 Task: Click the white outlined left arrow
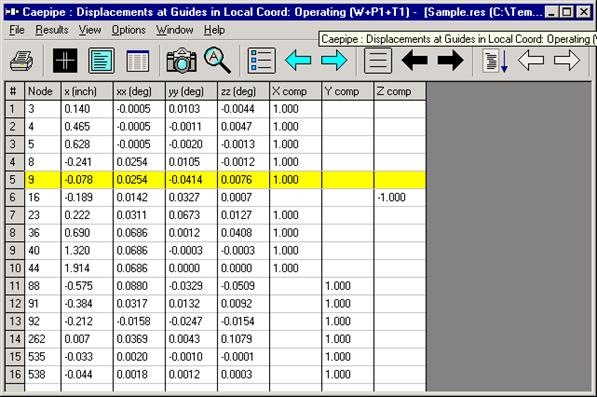tap(531, 61)
